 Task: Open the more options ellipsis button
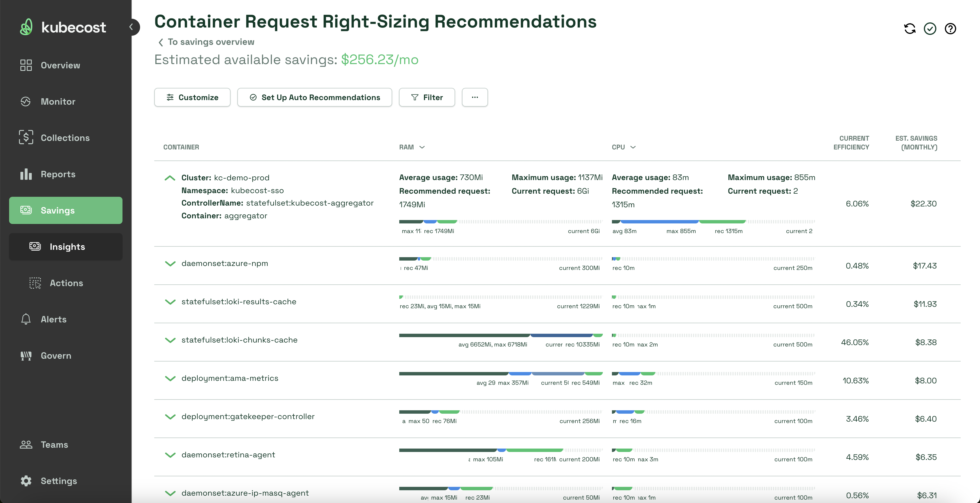475,98
